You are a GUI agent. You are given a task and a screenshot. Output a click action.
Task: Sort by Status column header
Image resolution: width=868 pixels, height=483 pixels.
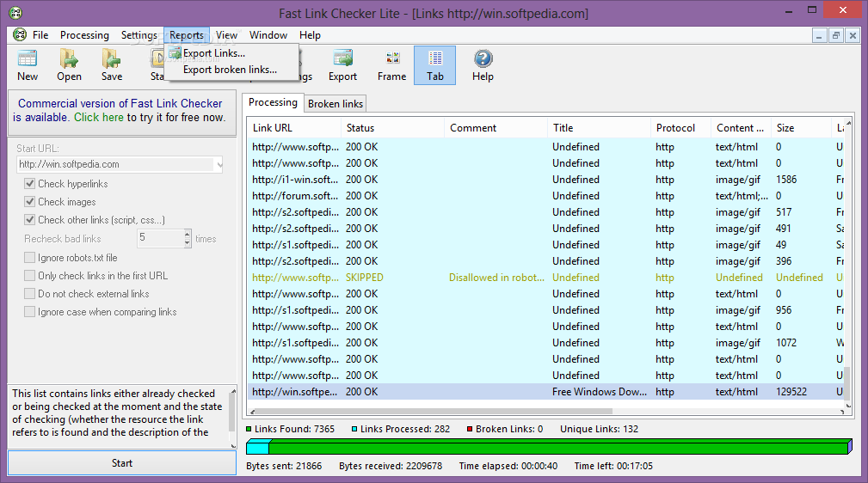click(392, 128)
